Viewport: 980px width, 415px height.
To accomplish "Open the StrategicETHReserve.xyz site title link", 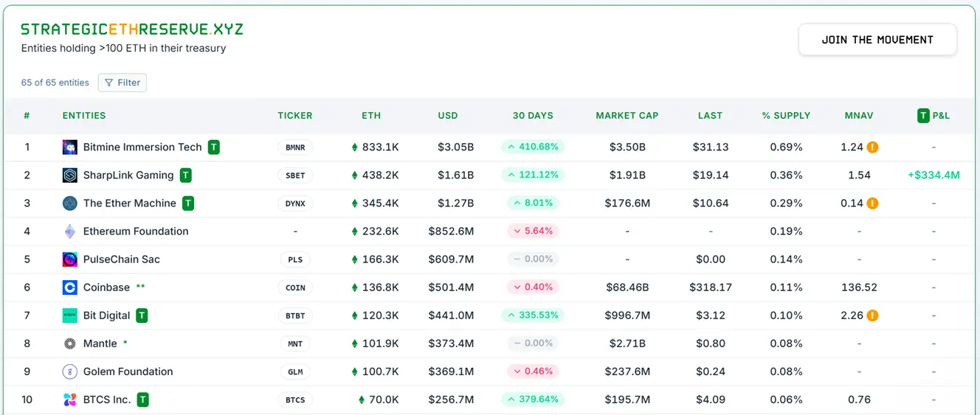I will [132, 29].
